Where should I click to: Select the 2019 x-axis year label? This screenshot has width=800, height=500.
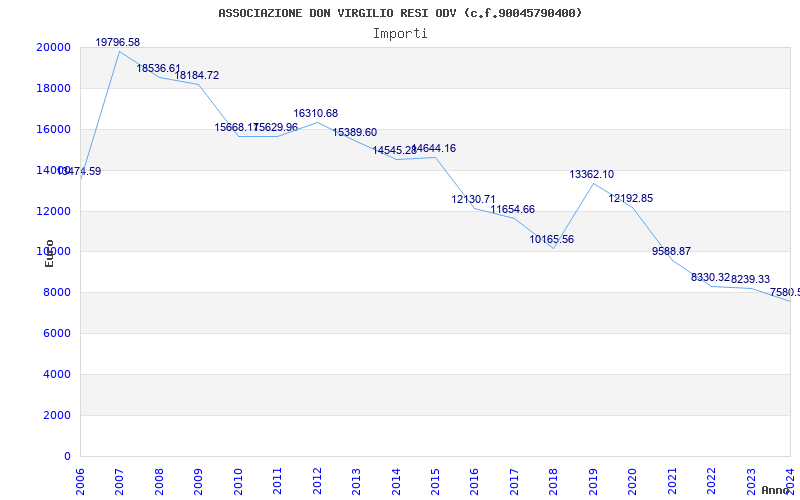(x=593, y=481)
